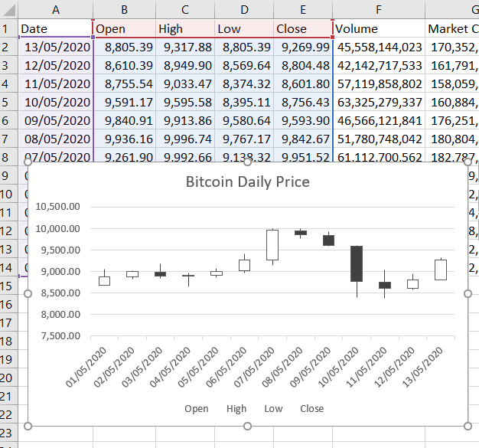Select Volume value 57,119,858,802

(x=379, y=83)
